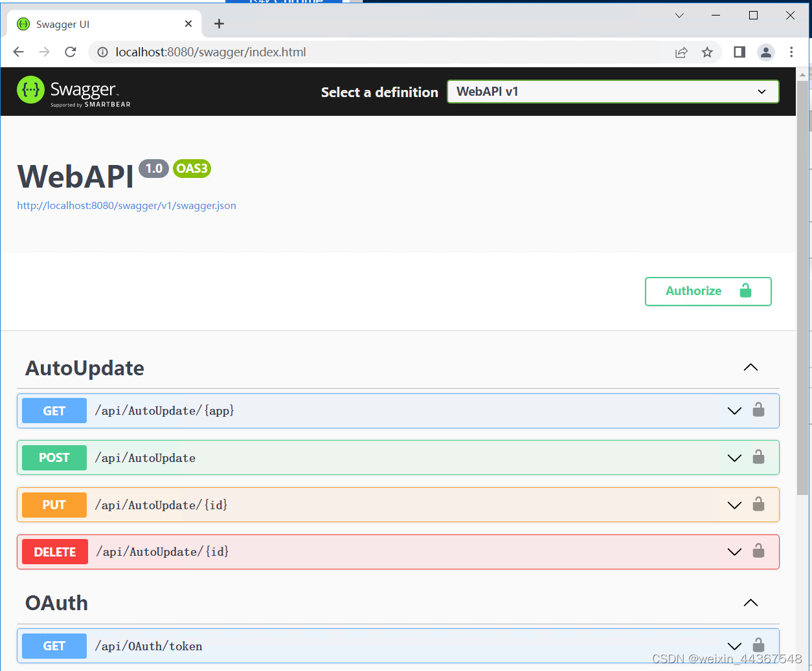Click the /api/AutoUpdate/{app} path text
The width and height of the screenshot is (812, 671).
click(x=164, y=411)
